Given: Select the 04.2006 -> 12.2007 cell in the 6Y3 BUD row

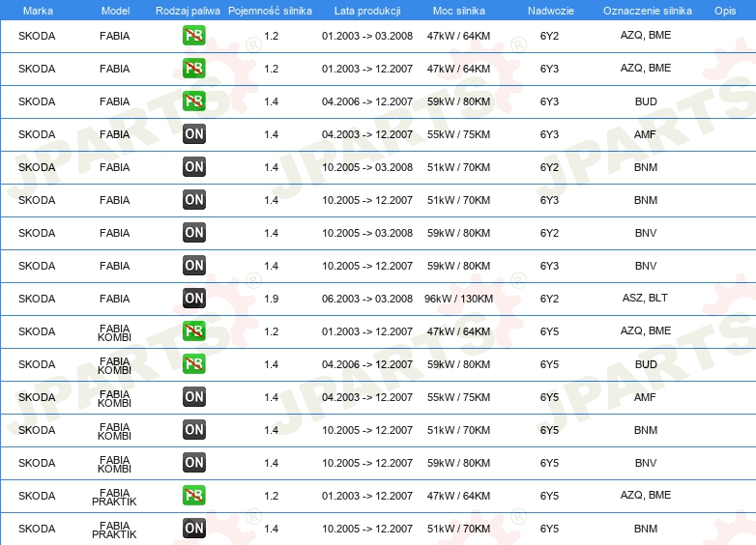Looking at the screenshot, I should pos(367,101).
